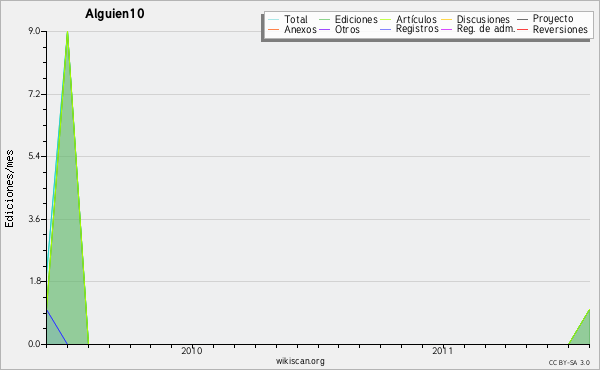This screenshot has width=600, height=370.
Task: Click the CC BY-SA 3.0 license text
Action: [x=569, y=362]
